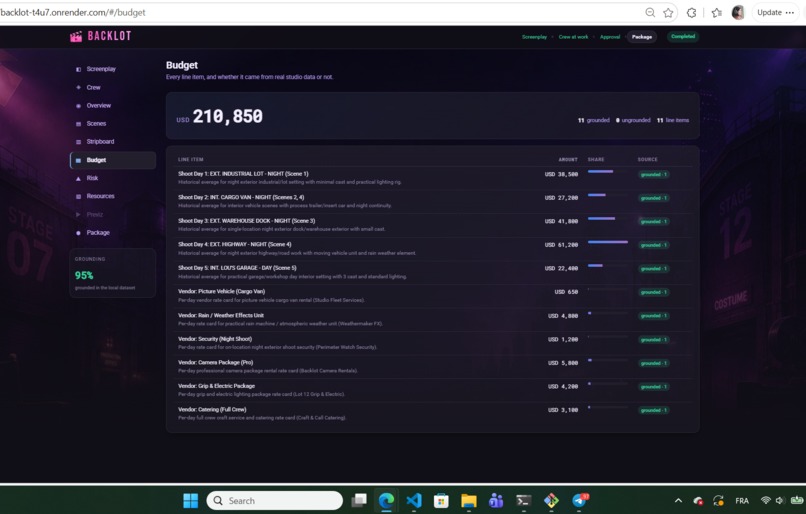Select the Shoot Day 2 INT. CARGO VAN line

click(x=432, y=201)
